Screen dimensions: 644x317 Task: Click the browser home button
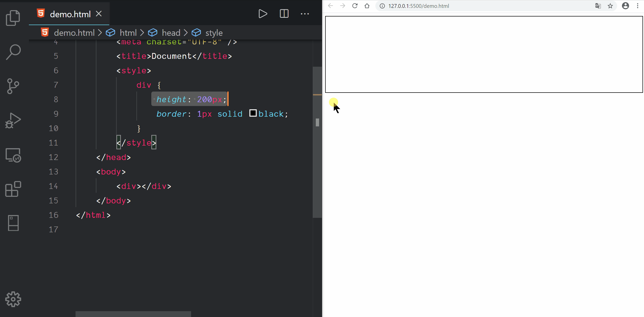pyautogui.click(x=367, y=6)
